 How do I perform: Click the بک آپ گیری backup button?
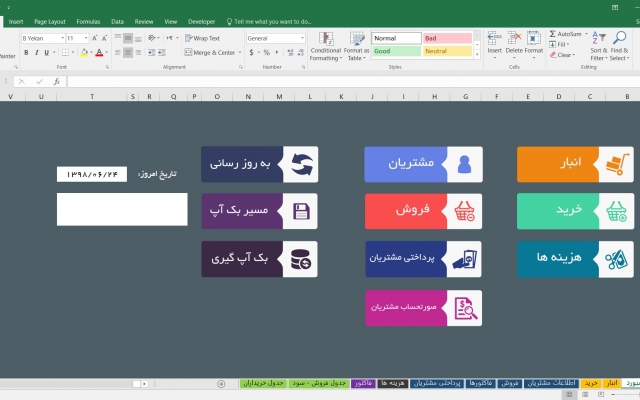point(259,259)
